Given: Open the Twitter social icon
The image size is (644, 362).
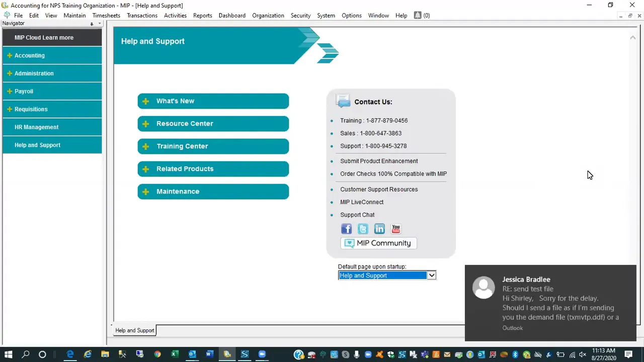Looking at the screenshot, I should (363, 229).
